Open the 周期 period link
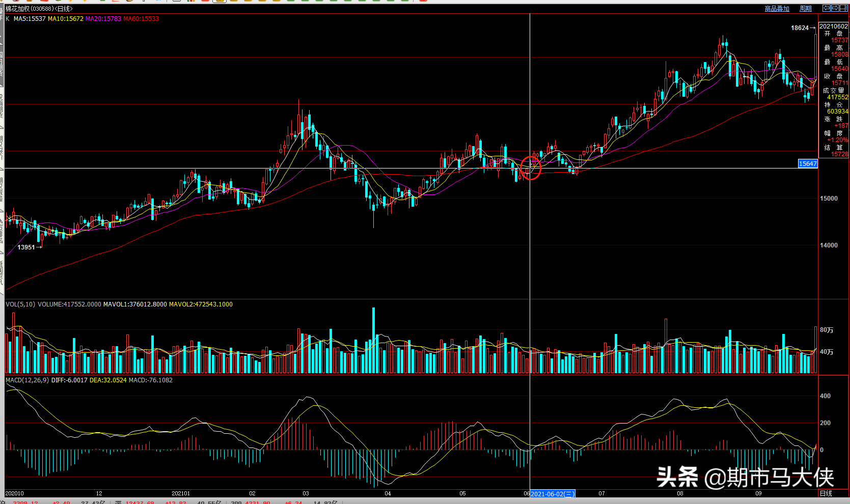This screenshot has width=850, height=504. (x=806, y=9)
